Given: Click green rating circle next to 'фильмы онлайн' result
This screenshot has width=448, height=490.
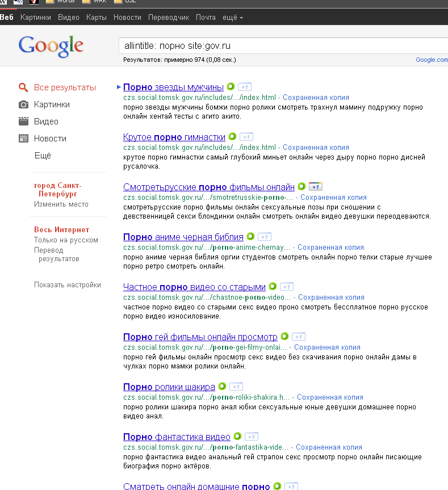Looking at the screenshot, I should click(x=302, y=186).
